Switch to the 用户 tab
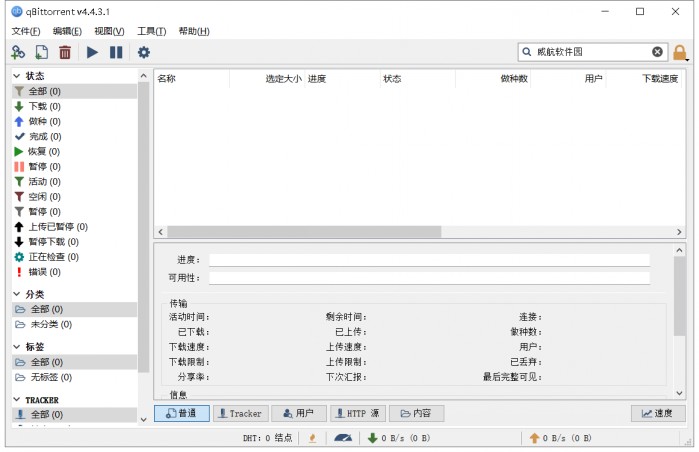 pos(299,413)
